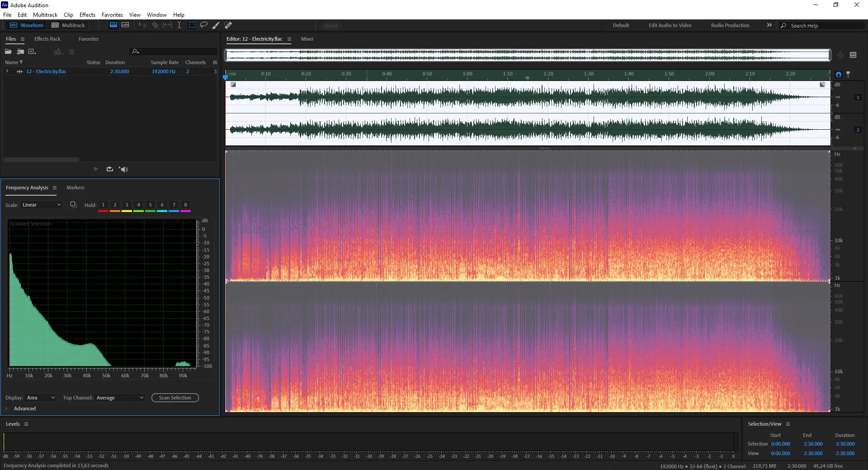Toggle Hold button 1 in Frequency Analysis
This screenshot has height=470, width=868.
coord(103,205)
